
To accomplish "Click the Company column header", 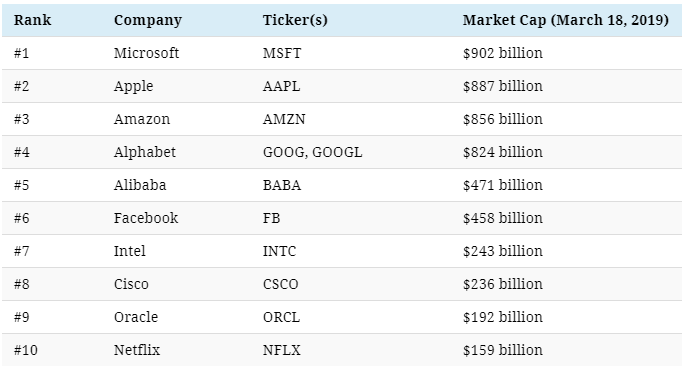I will pos(148,20).
